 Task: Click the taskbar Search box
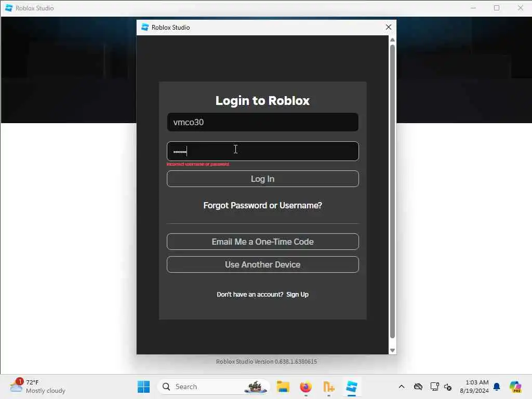point(214,387)
